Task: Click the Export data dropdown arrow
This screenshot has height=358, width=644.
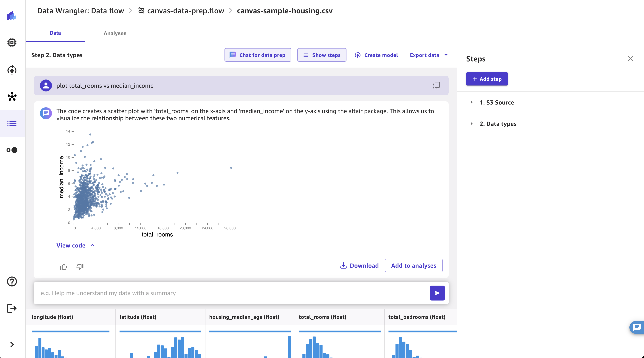Action: pos(447,55)
